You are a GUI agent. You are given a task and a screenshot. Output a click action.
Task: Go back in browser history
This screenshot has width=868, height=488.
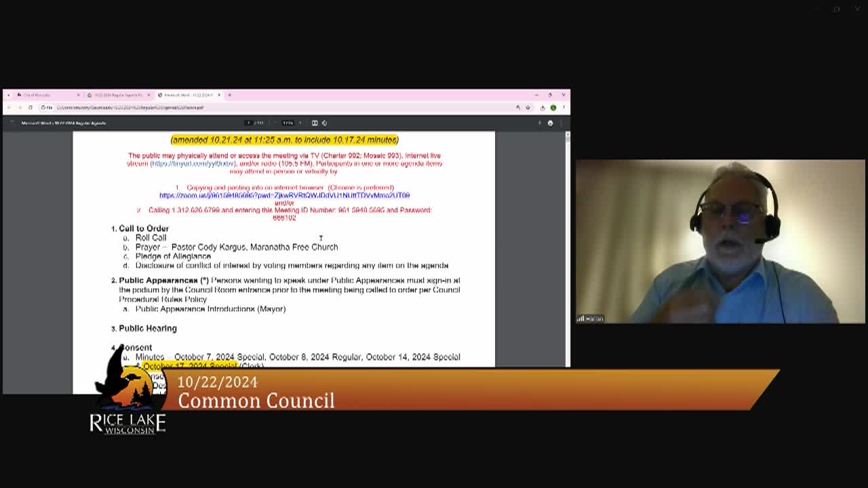9,107
